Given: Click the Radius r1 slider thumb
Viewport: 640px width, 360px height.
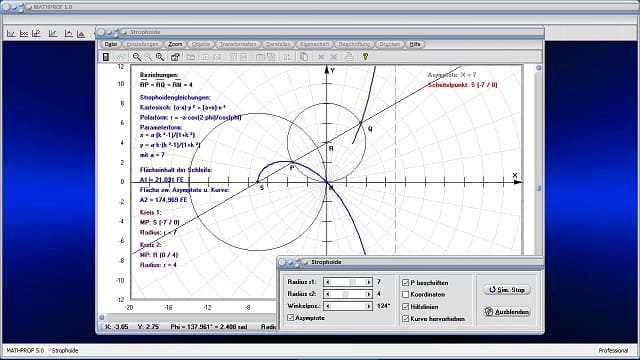Looking at the screenshot, I should coord(353,282).
